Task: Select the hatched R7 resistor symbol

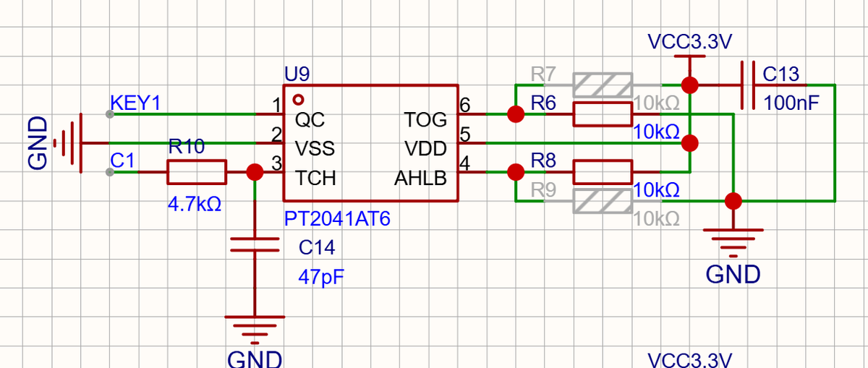Action: pos(603,85)
